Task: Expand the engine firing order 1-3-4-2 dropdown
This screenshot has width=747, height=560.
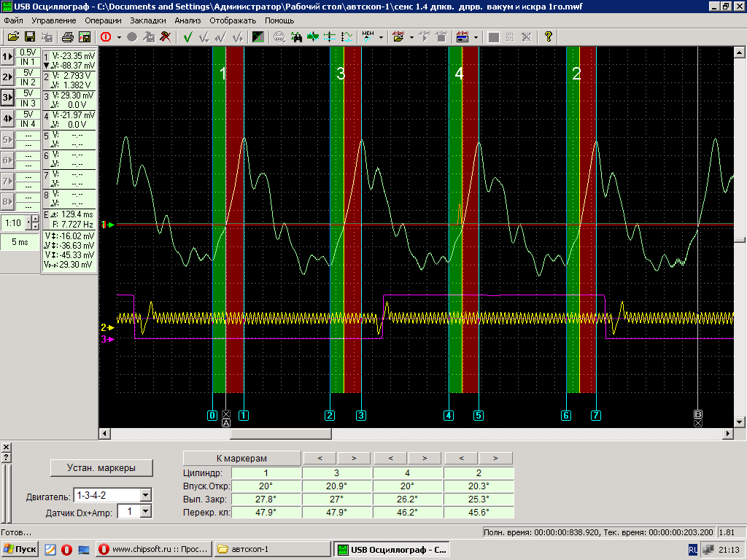Action: click(x=145, y=496)
